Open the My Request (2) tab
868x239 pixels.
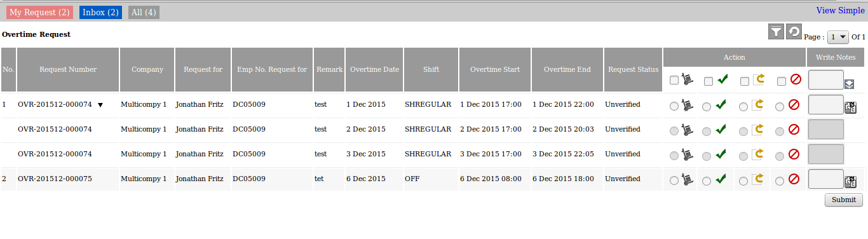(x=39, y=12)
